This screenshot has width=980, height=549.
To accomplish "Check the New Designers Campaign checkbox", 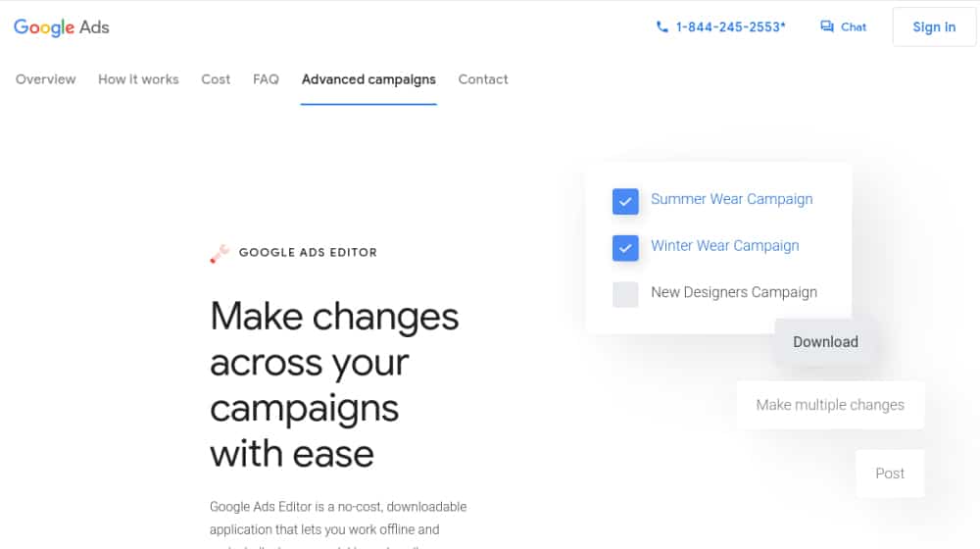I will (x=625, y=294).
